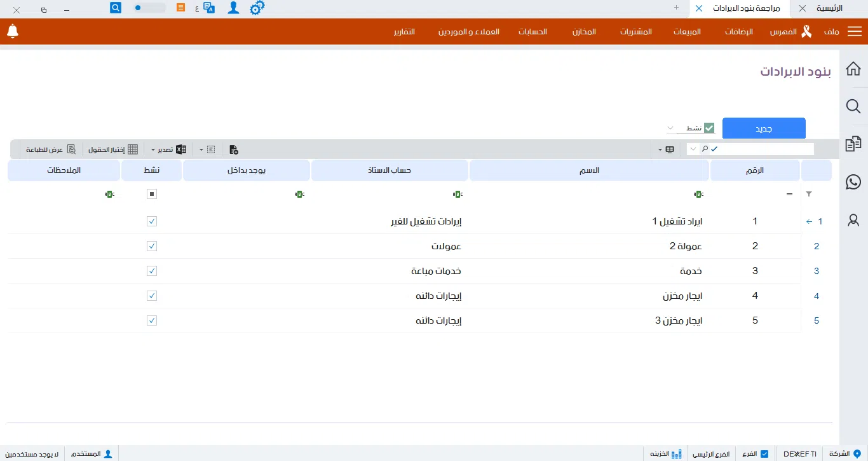The height and width of the screenshot is (461, 868).
Task: Click the language translate icon
Action: [x=209, y=8]
